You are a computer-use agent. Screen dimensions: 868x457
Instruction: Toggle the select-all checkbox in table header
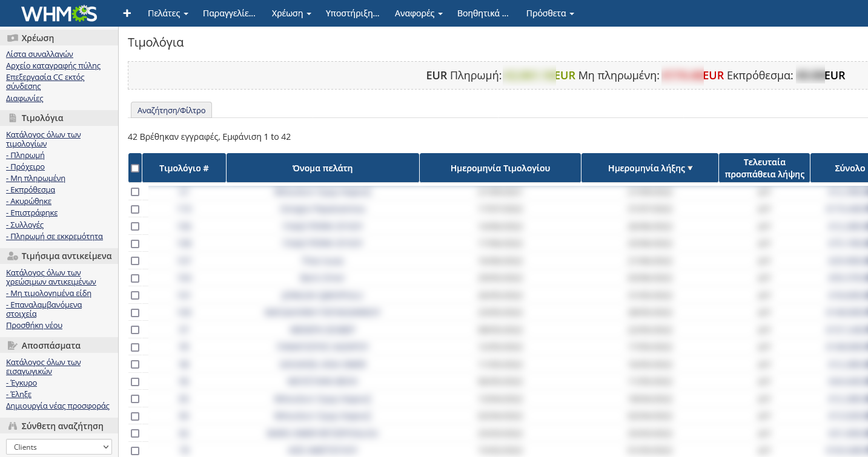click(135, 168)
